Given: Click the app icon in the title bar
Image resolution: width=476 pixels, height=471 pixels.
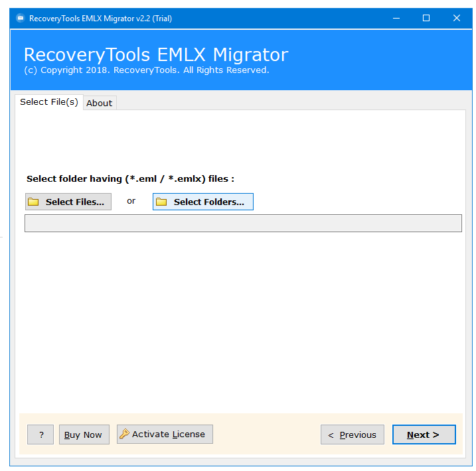Looking at the screenshot, I should 21,18.
